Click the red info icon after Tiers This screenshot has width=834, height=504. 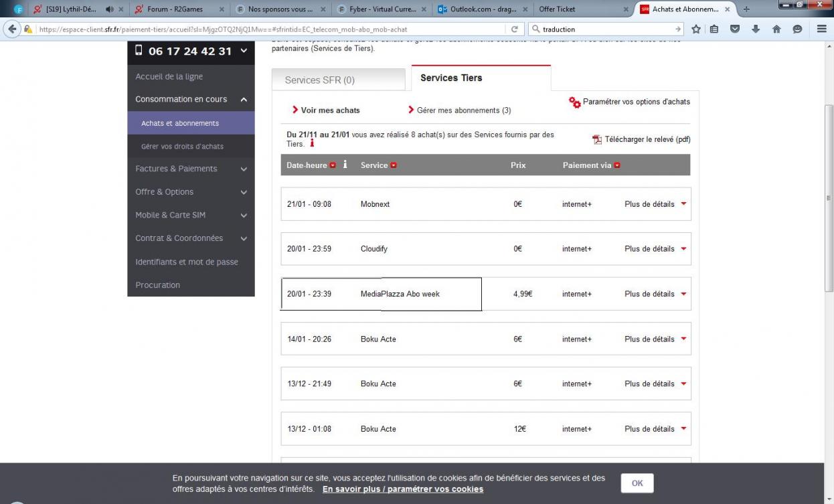pos(312,144)
